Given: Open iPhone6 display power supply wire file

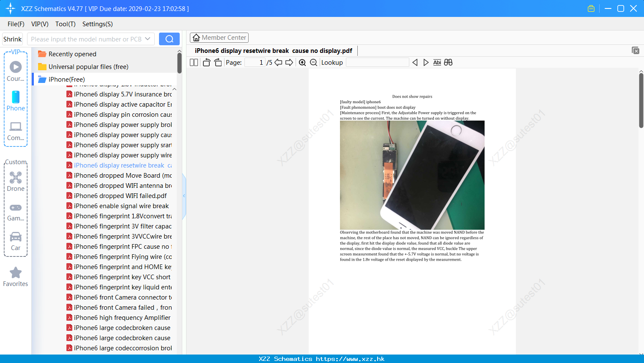Looking at the screenshot, I should (x=119, y=155).
